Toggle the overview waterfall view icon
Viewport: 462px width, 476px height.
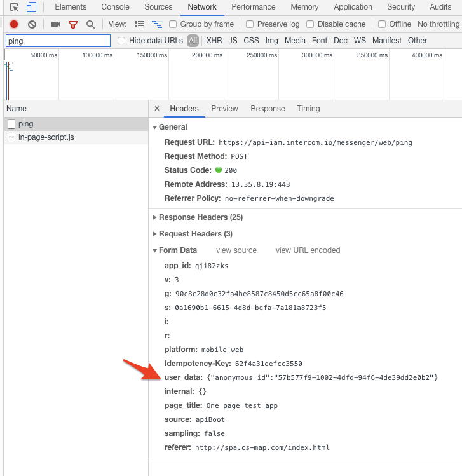pyautogui.click(x=157, y=24)
